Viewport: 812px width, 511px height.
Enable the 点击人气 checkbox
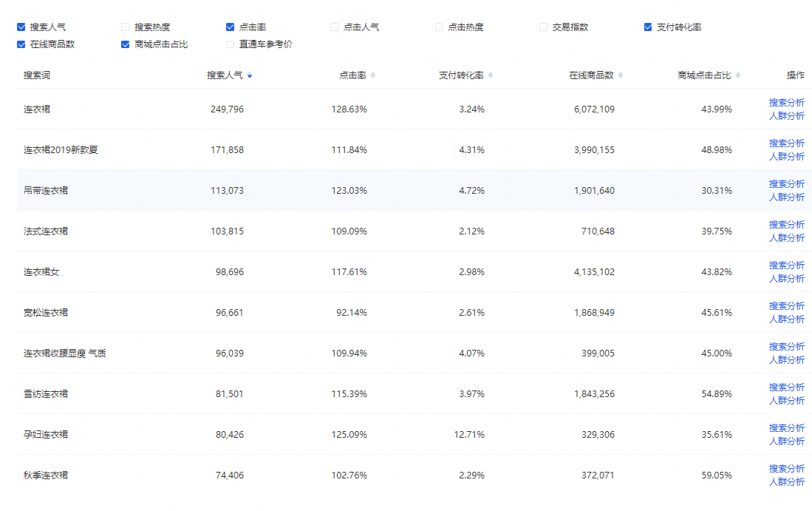click(334, 26)
